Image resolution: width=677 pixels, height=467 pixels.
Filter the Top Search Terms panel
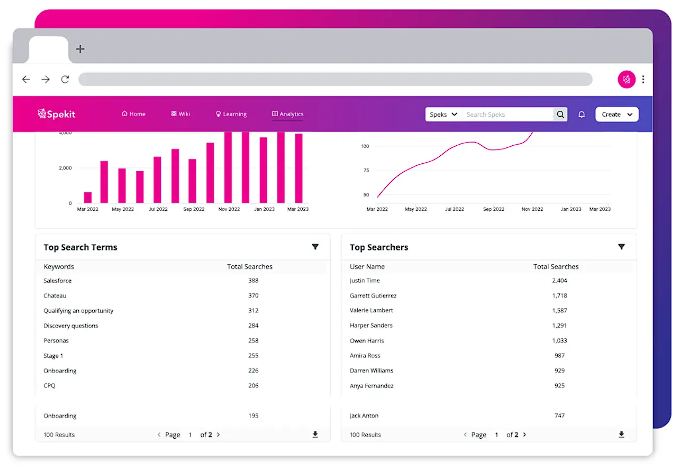click(x=315, y=247)
